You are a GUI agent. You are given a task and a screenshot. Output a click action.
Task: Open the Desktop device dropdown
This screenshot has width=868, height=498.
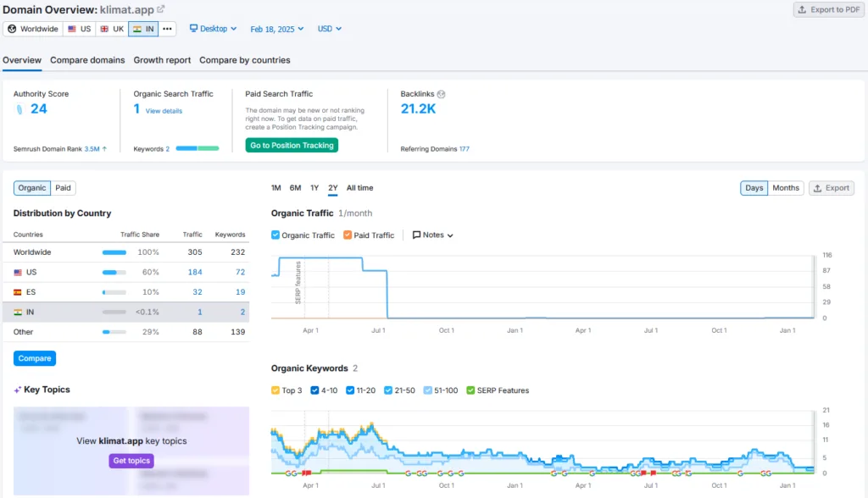pos(212,28)
